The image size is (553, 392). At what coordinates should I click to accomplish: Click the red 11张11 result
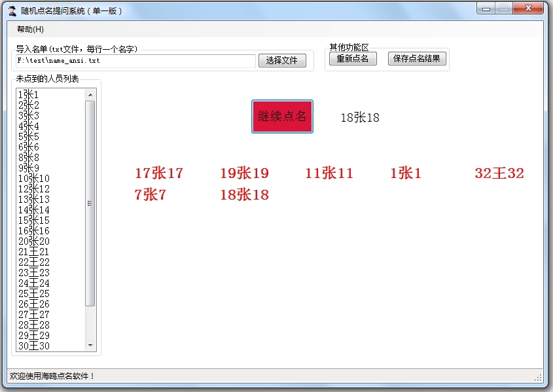pyautogui.click(x=329, y=173)
